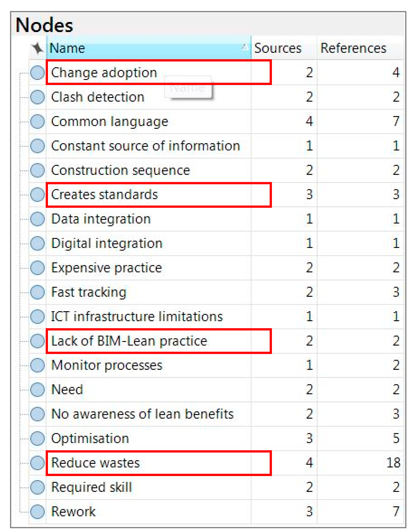This screenshot has height=532, width=413.
Task: Select the ICT infrastructure limitations row
Action: click(137, 316)
